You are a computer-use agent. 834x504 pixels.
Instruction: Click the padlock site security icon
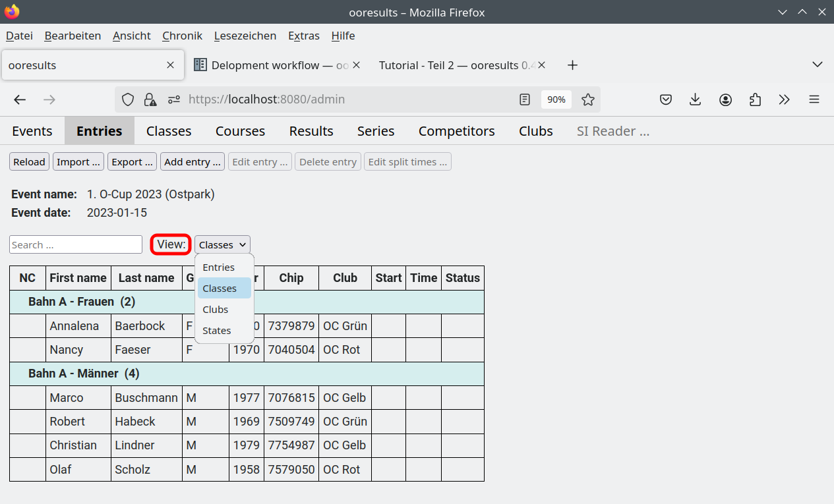150,99
